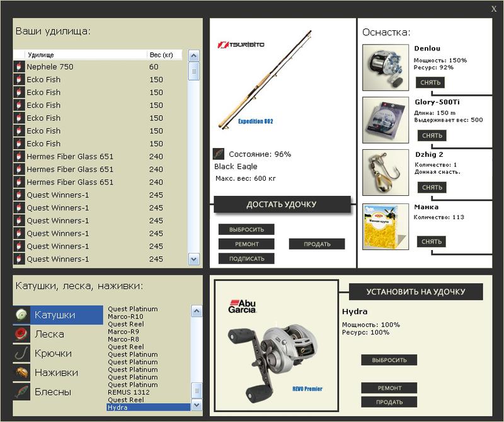Click the float icon beside Nephele 750
The width and height of the screenshot is (504, 422).
[19, 67]
